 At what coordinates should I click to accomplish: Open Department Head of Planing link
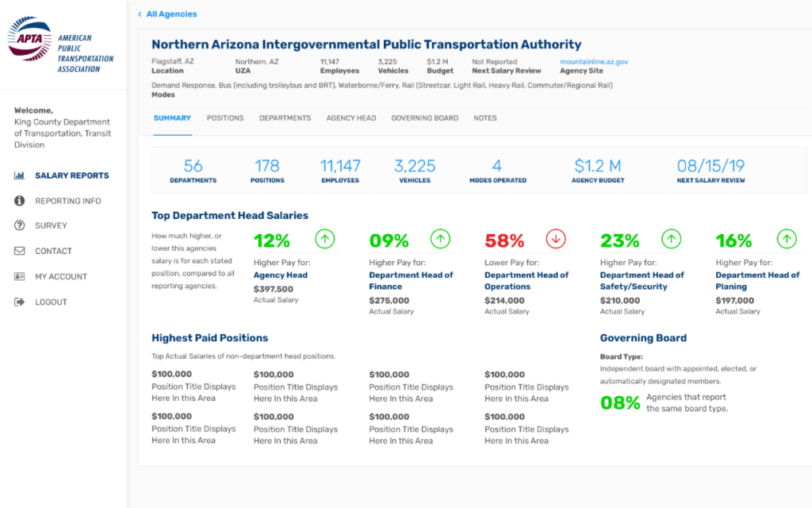pos(757,281)
